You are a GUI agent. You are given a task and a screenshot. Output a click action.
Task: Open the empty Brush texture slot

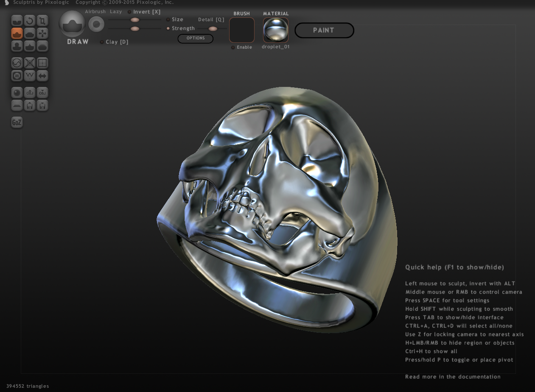click(x=241, y=30)
